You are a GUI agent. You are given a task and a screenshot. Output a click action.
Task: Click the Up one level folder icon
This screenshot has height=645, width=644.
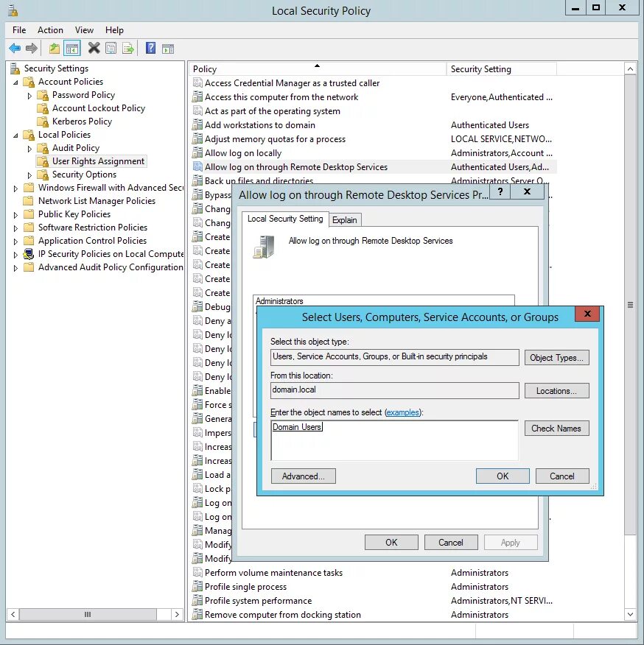(55, 49)
